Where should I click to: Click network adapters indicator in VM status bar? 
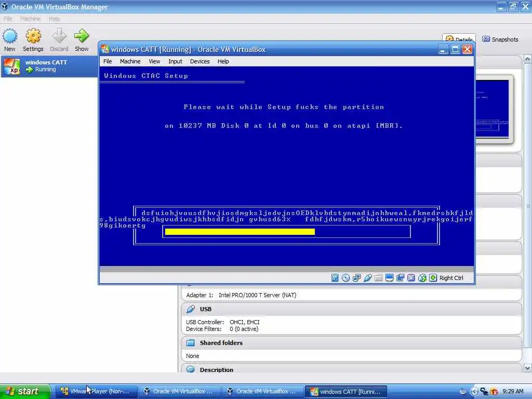point(356,278)
